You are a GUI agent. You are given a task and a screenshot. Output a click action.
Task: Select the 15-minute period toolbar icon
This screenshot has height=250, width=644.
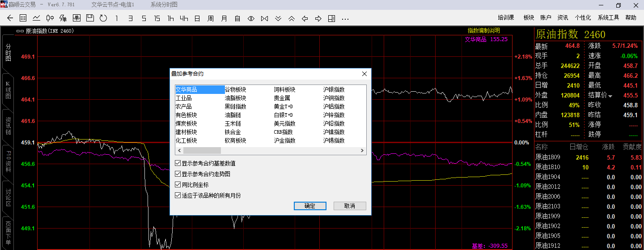157,18
